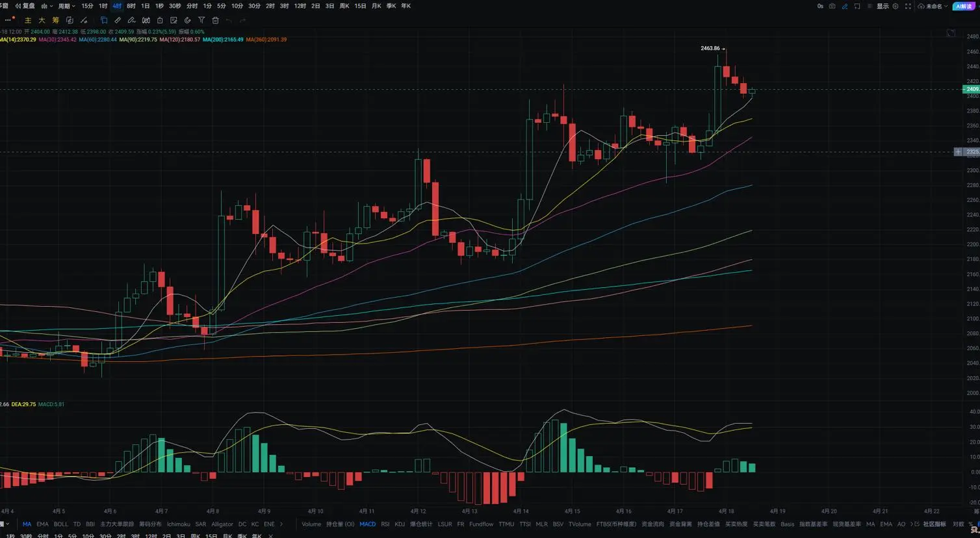Select the ruler measure tool
The image size is (980, 538).
118,20
